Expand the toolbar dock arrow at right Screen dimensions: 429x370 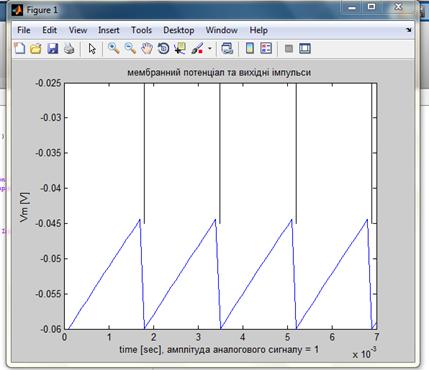(x=409, y=30)
